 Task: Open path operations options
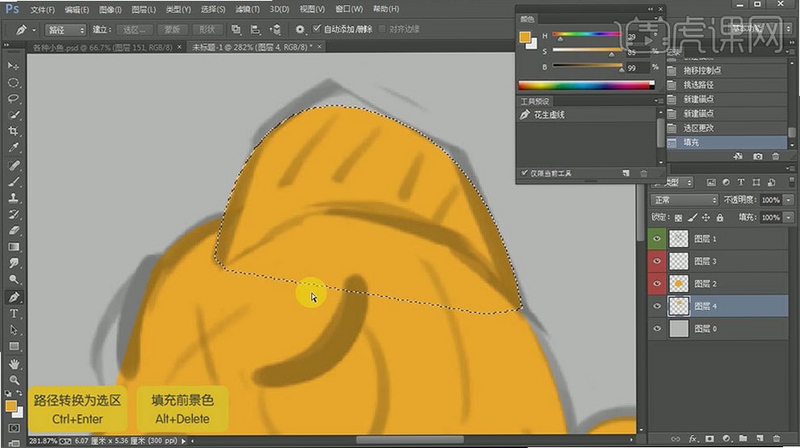point(236,30)
